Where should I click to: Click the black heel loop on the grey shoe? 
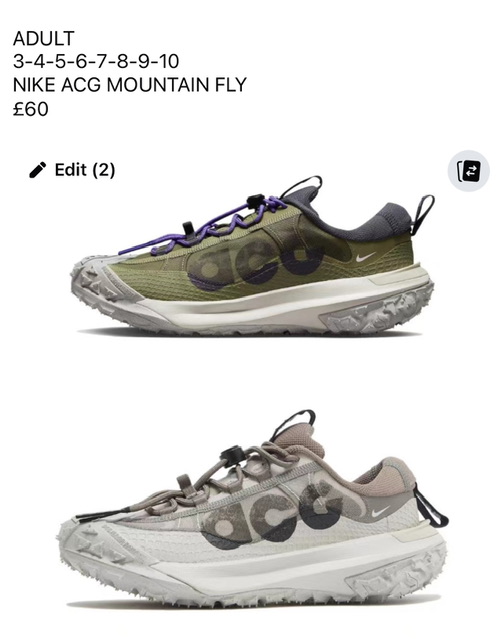(x=430, y=506)
